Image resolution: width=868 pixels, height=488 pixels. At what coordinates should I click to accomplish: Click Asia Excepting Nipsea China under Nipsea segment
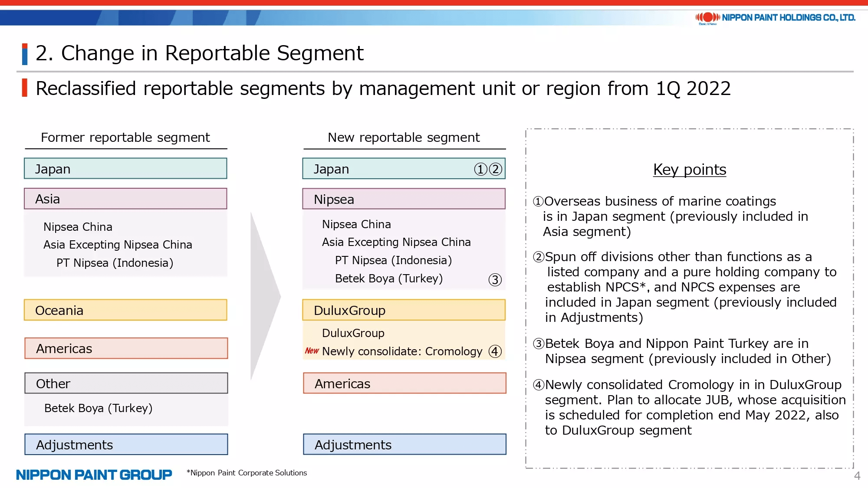tap(396, 242)
